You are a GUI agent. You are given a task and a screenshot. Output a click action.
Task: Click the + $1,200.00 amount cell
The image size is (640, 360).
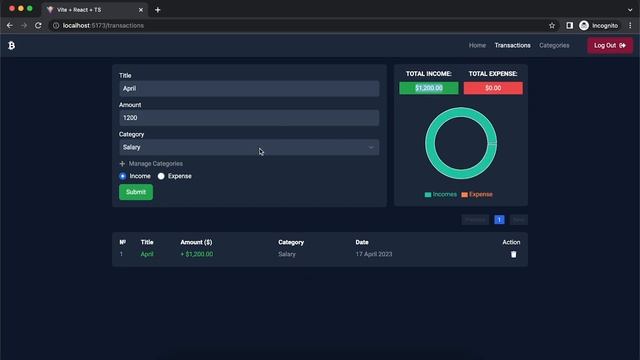pyautogui.click(x=197, y=254)
